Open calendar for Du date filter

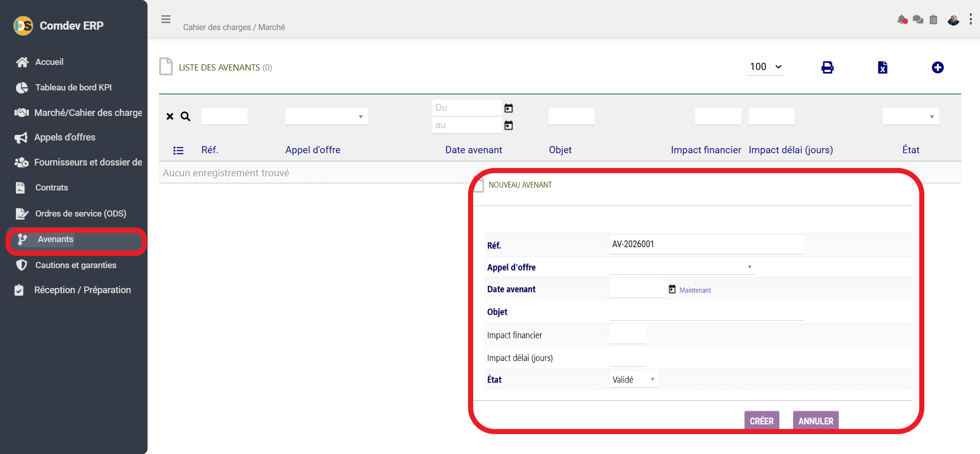coord(508,108)
